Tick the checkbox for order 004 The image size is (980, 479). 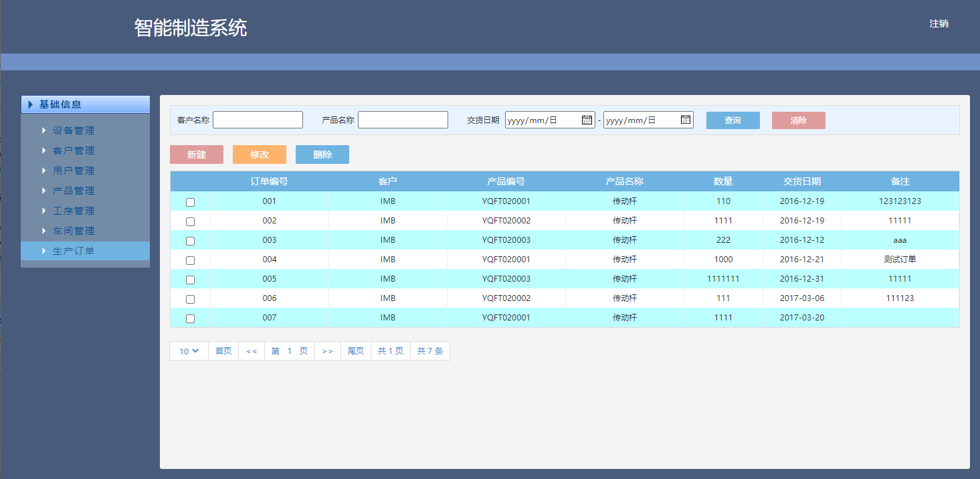[190, 260]
